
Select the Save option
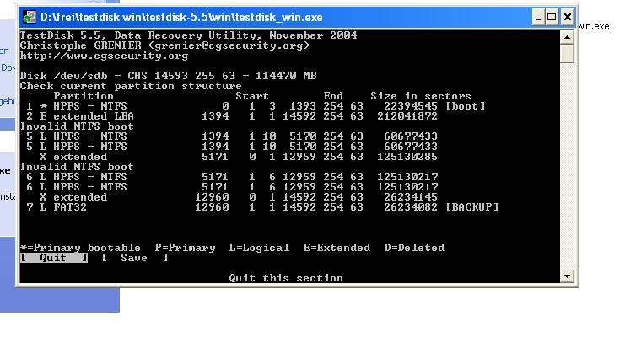click(x=134, y=258)
